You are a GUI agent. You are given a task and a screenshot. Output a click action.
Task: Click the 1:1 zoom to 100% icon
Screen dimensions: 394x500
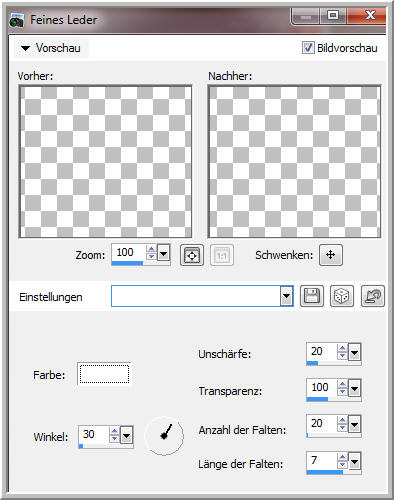(x=222, y=255)
